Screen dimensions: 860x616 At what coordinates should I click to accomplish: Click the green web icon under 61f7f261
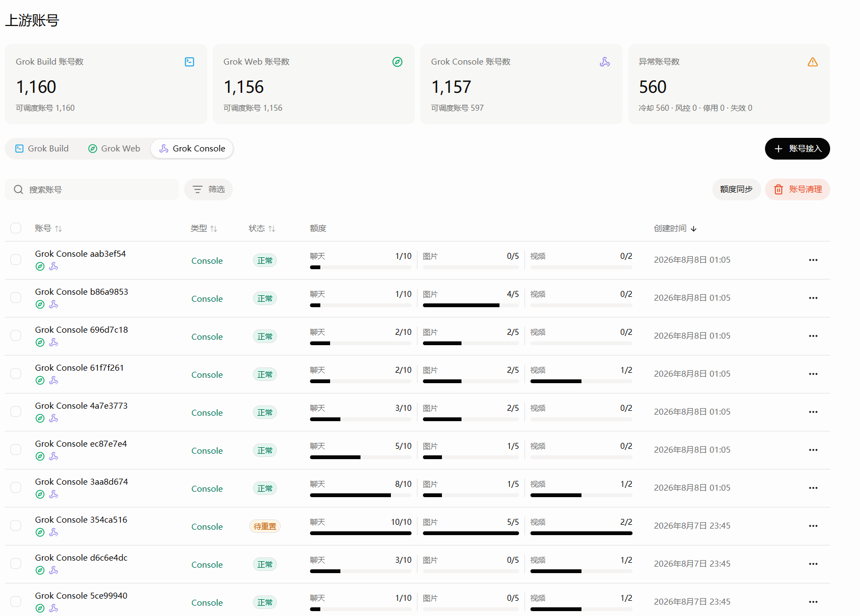(x=40, y=380)
